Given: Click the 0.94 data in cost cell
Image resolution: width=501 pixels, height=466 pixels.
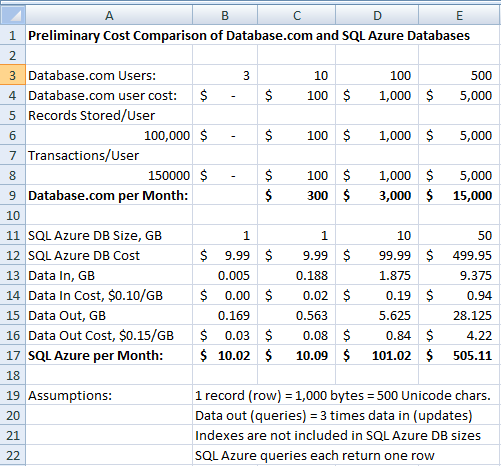Looking at the screenshot, I should tap(459, 295).
